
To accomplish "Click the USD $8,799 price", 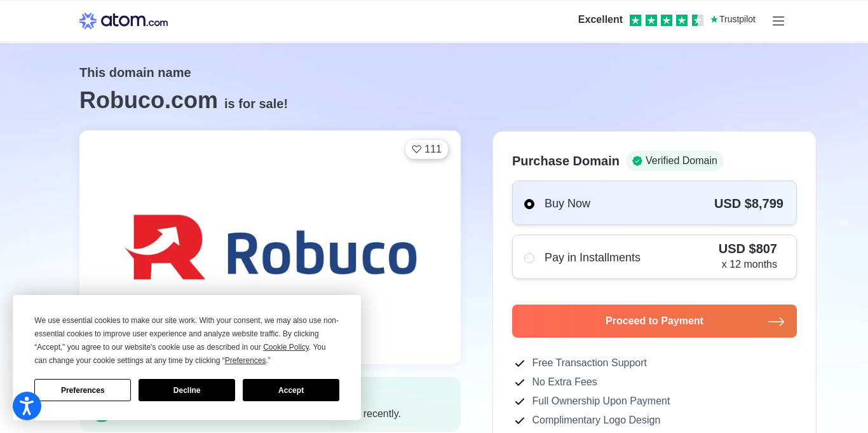I will (x=748, y=203).
